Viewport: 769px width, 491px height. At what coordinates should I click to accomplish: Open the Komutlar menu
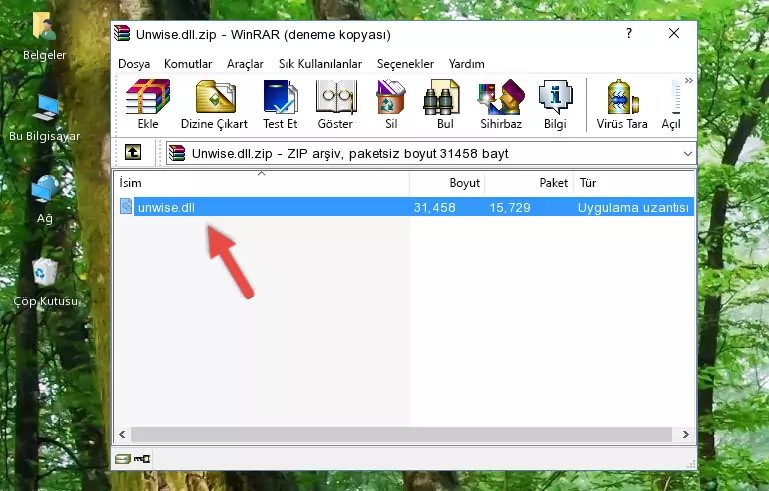tap(188, 64)
